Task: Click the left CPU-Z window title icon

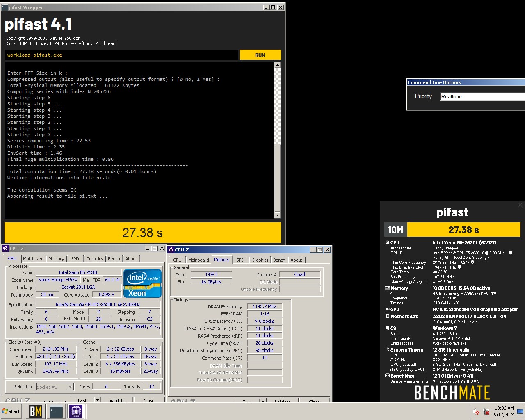Action: (6, 249)
